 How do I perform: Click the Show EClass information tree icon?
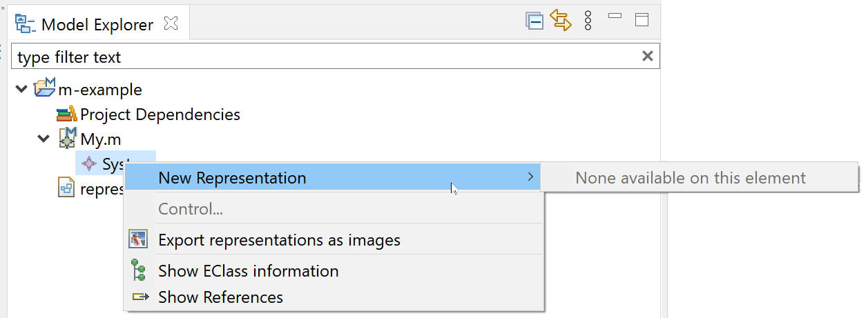[138, 271]
